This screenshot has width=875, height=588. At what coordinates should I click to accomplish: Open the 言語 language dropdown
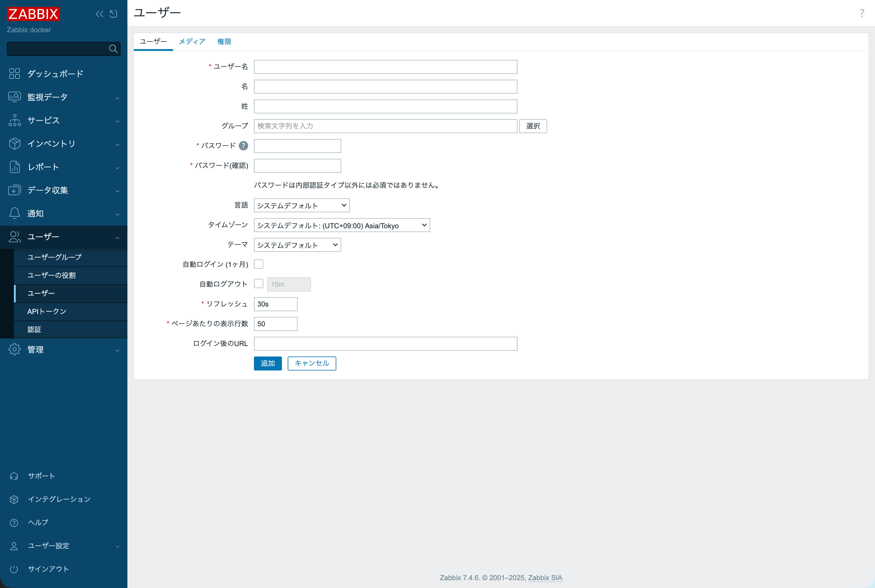[x=302, y=206]
